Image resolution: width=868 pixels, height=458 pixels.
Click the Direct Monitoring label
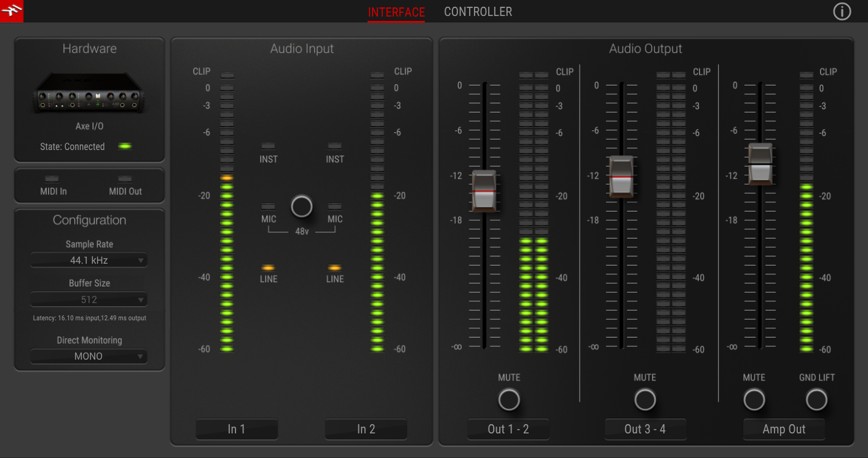[89, 340]
